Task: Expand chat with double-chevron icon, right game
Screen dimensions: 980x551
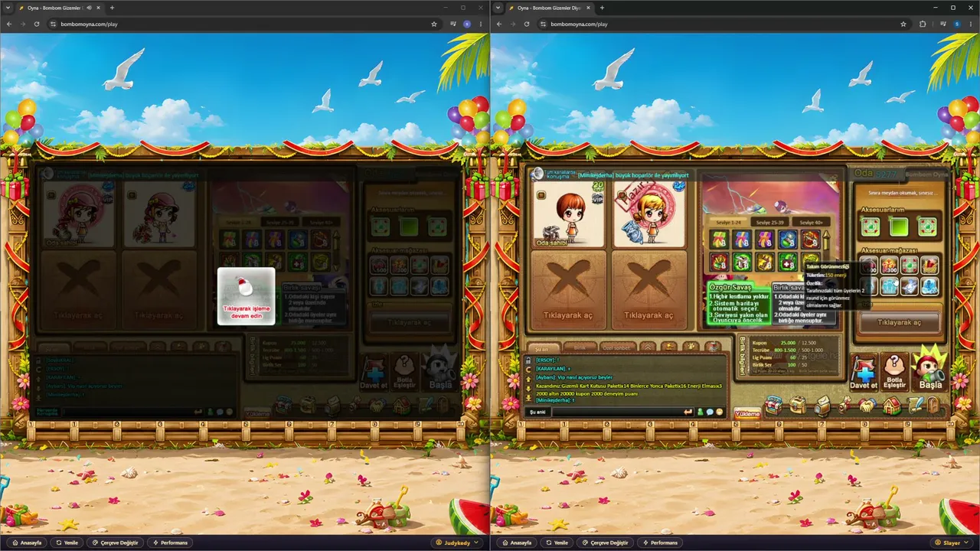Action: 648,347
